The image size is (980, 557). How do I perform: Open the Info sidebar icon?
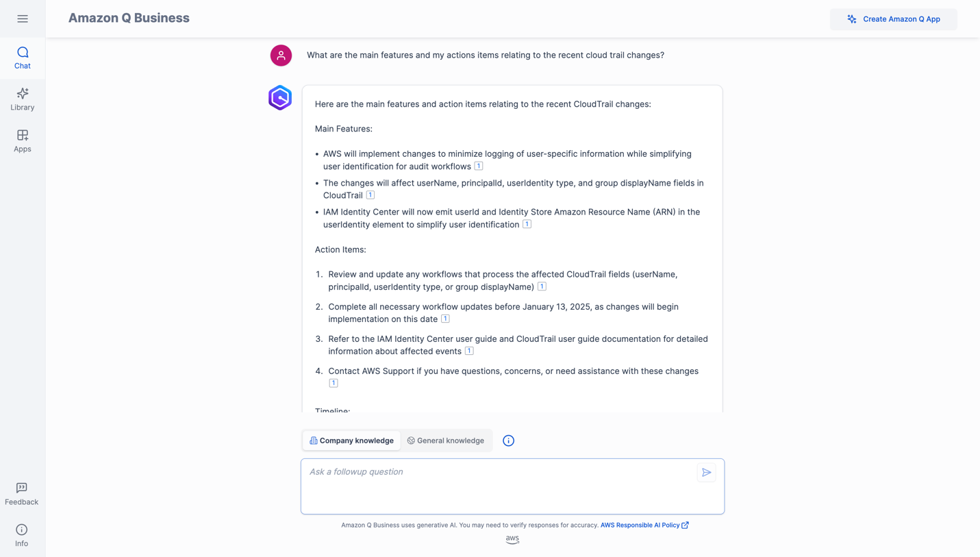[22, 535]
